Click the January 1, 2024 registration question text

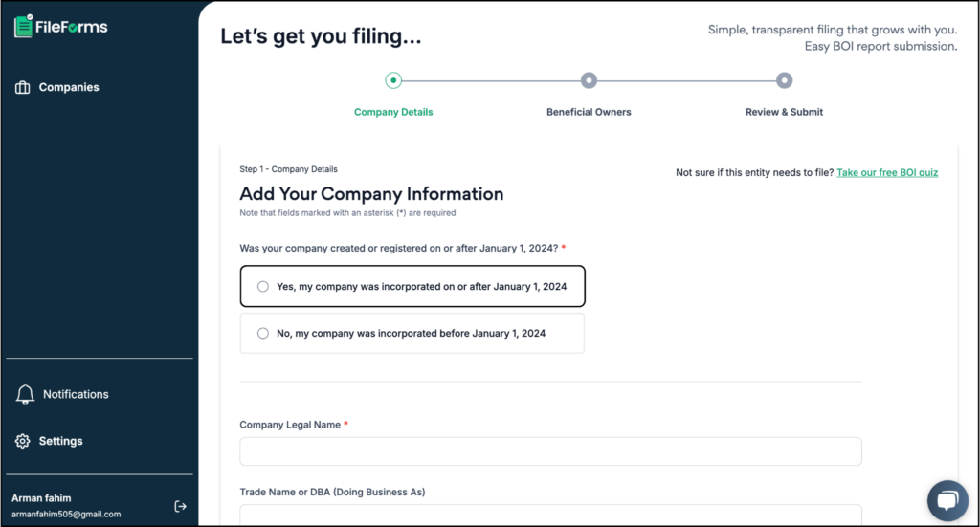click(399, 249)
